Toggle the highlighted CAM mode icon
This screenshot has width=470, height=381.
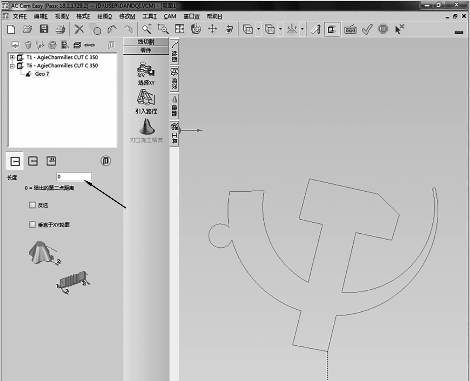[332, 29]
